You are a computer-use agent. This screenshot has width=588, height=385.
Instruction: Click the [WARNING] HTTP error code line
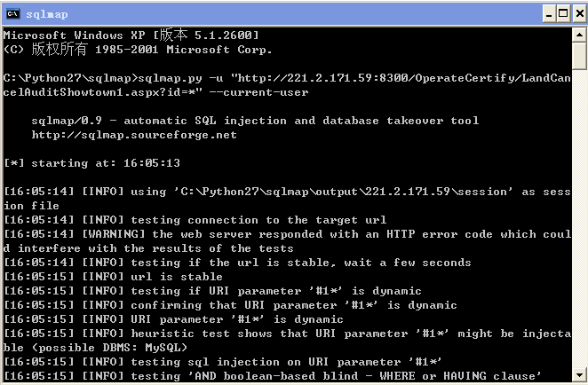pyautogui.click(x=287, y=241)
